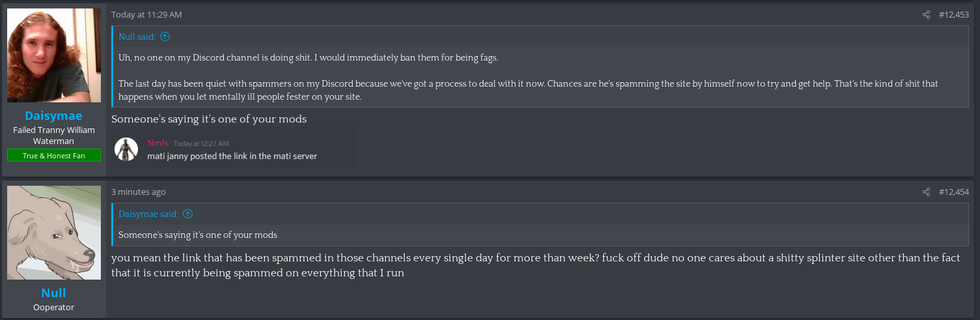Visit Null username profile link

pos(53,293)
